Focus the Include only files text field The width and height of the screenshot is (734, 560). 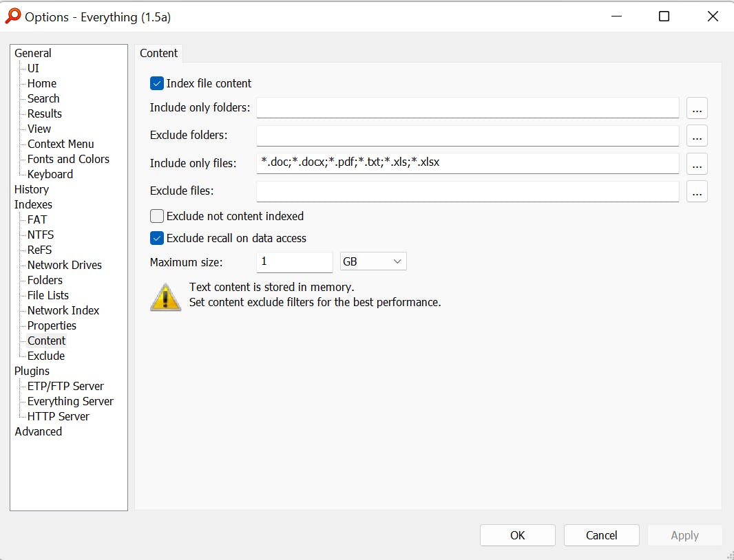coord(468,164)
